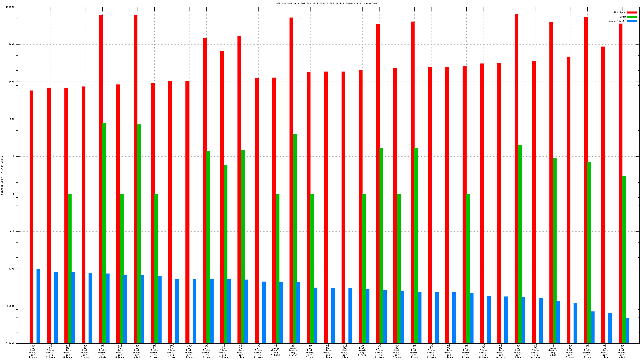Click the blue bar above '3@ Y. 4 hops' label
The image size is (644, 362).
[x=38, y=306]
